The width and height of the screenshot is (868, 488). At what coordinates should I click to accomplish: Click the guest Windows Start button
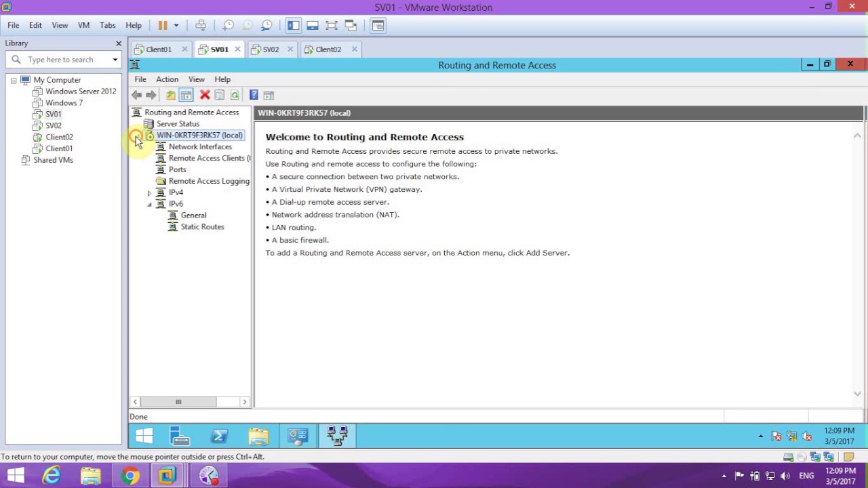click(144, 436)
